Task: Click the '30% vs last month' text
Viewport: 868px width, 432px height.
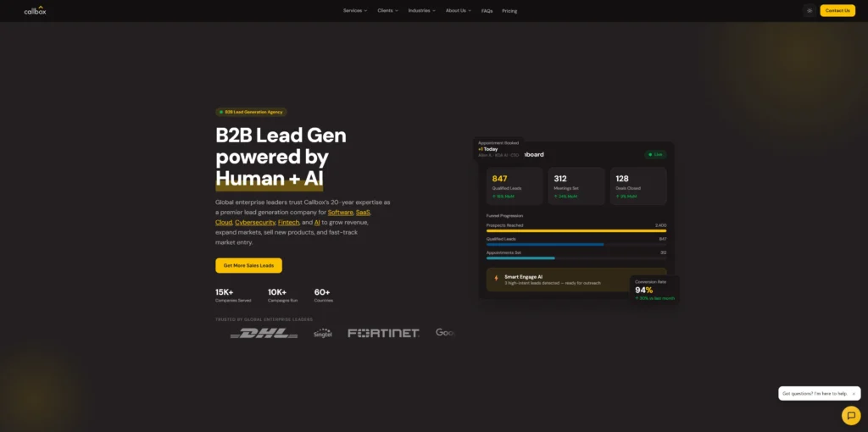Action: [x=657, y=298]
